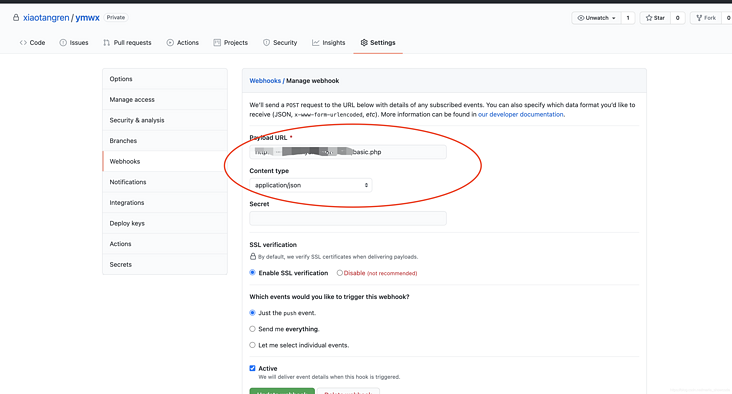
Task: Click the Update webhook green button
Action: 282,391
